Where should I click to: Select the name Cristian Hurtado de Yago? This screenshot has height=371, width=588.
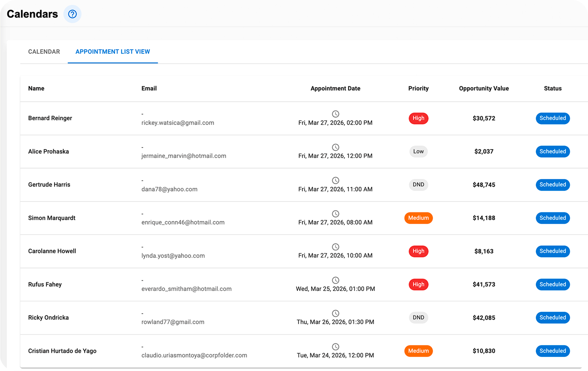62,351
